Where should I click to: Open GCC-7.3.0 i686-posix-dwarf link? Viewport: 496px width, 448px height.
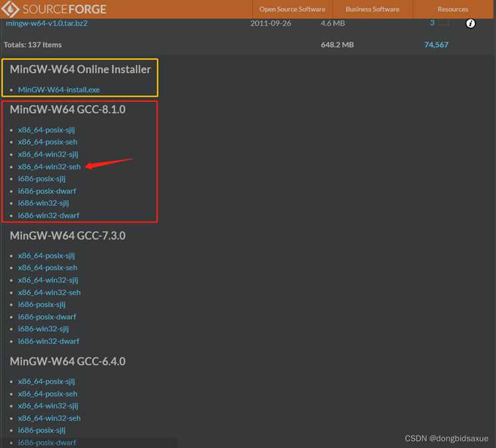[47, 317]
